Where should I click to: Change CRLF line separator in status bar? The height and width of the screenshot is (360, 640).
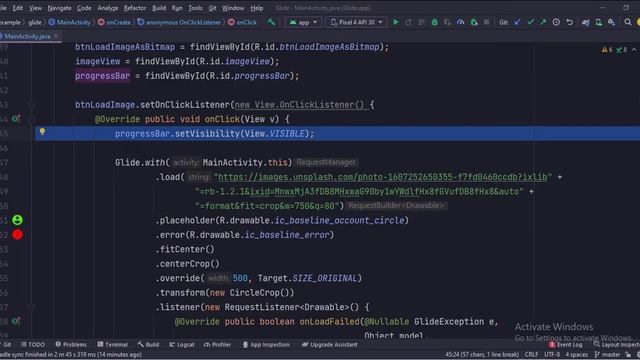[x=531, y=354]
